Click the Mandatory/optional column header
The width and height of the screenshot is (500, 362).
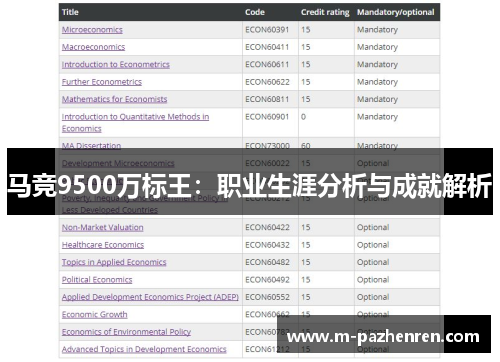(x=396, y=12)
